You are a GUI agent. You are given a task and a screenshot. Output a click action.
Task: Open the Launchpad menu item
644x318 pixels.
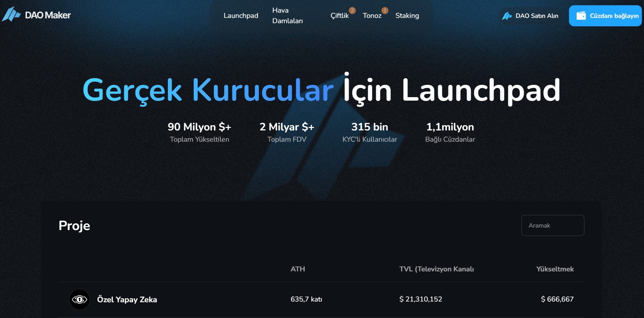point(241,15)
